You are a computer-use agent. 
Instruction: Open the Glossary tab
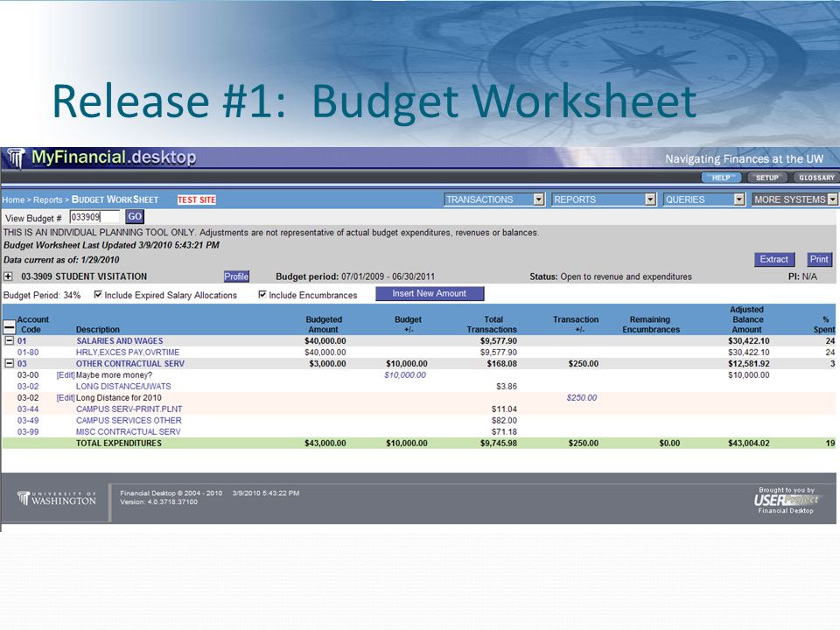(x=816, y=178)
